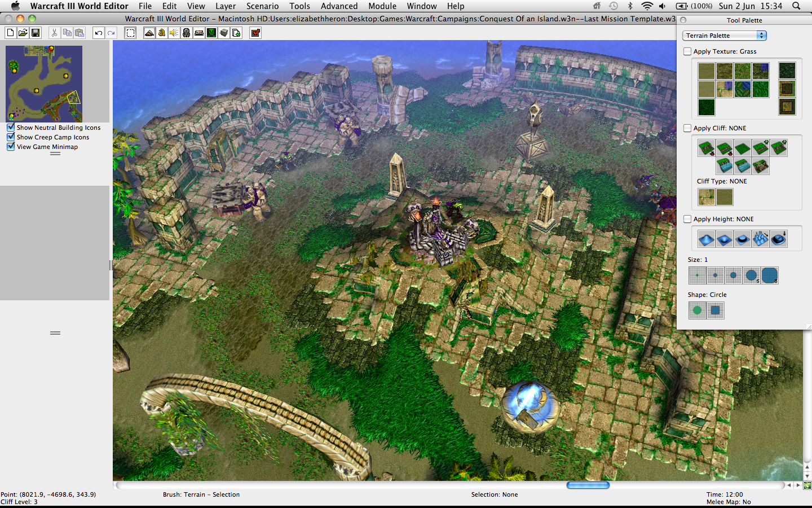Select the Same Level cliff tool
Viewport: 812px width, 508px height.
[x=743, y=148]
